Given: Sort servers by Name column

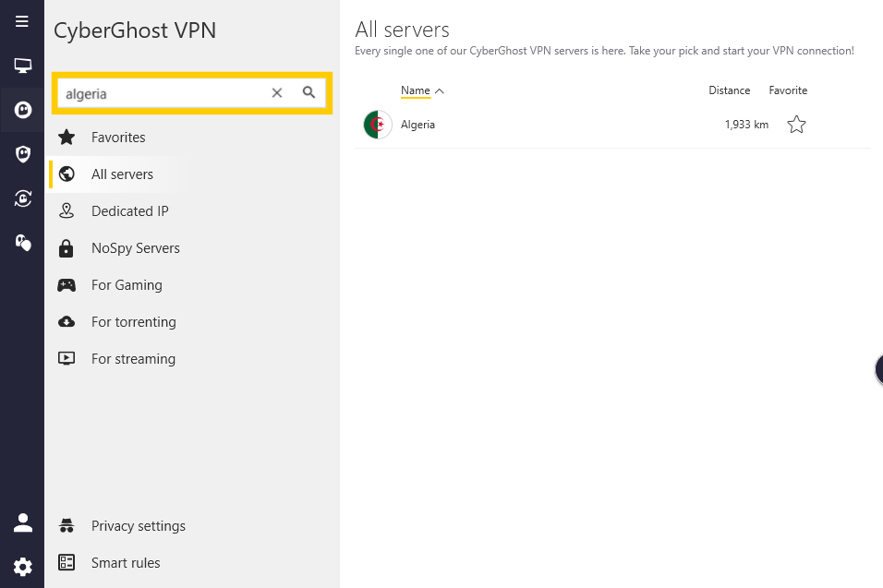Looking at the screenshot, I should click(x=415, y=90).
